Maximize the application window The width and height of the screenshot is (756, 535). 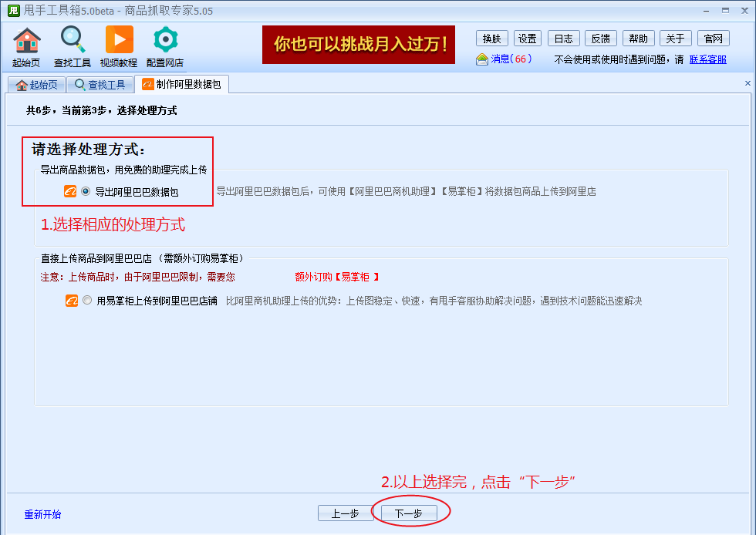point(726,11)
